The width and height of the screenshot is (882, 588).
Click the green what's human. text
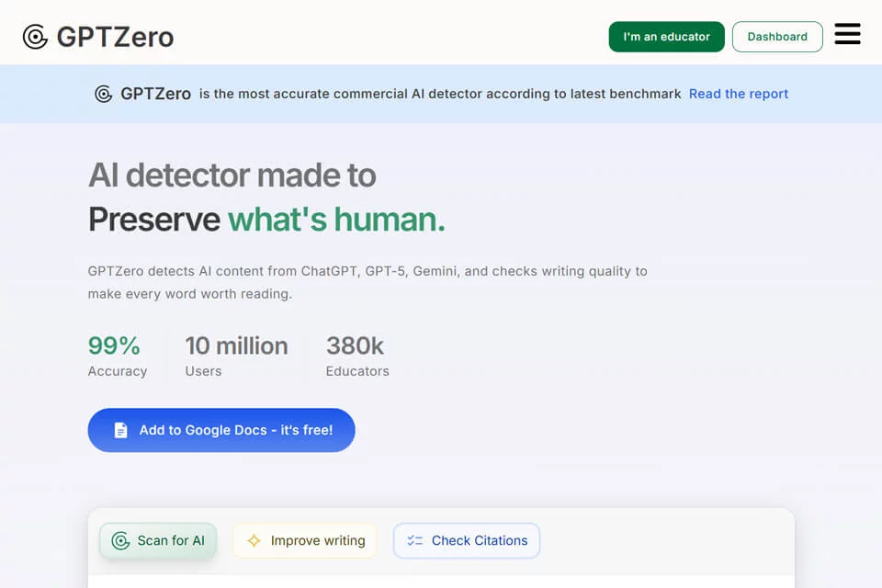pos(336,220)
